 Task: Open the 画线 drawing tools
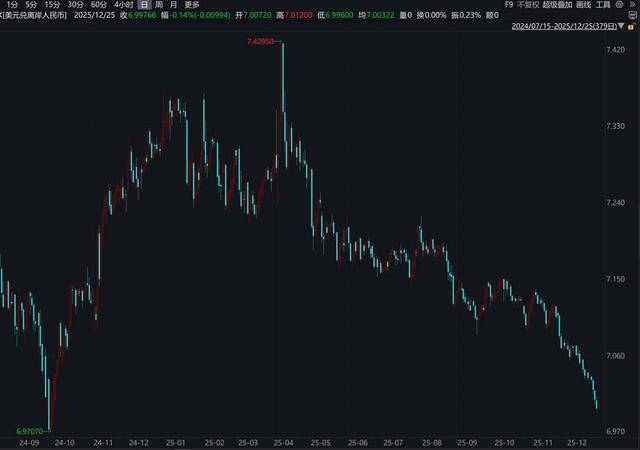[584, 5]
